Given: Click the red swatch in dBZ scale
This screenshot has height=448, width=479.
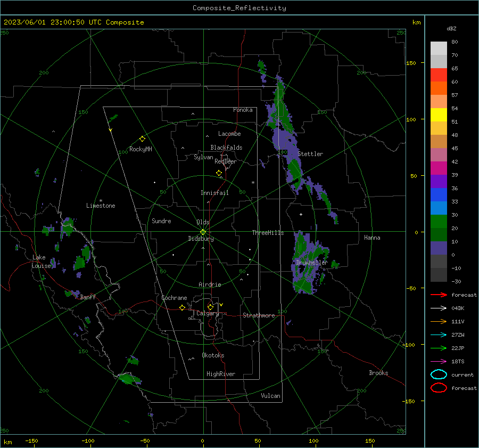Looking at the screenshot, I should coord(439,75).
